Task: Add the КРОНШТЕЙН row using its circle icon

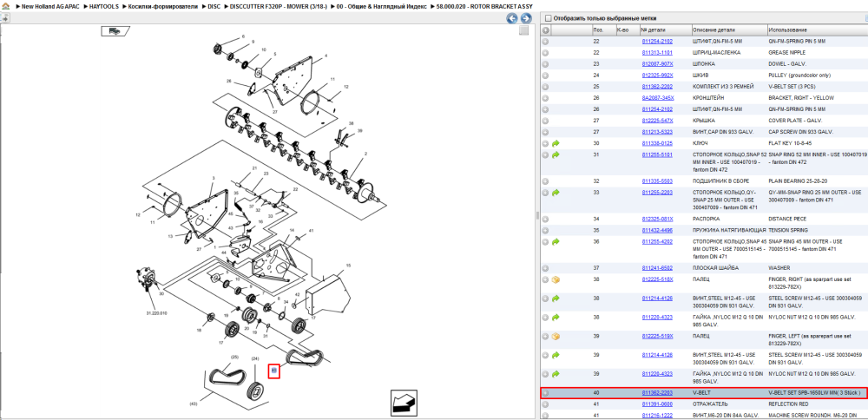Action: tap(545, 98)
